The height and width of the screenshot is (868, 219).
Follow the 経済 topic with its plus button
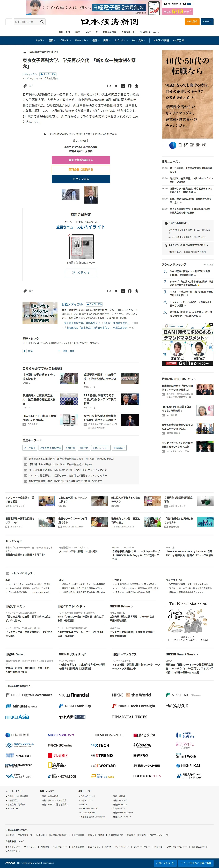[x=24, y=351]
